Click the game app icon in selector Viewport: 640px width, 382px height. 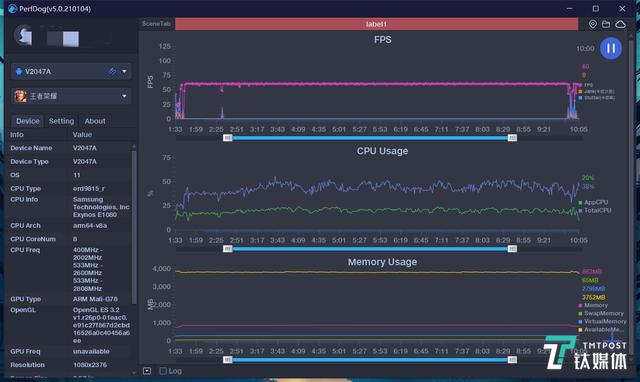(x=21, y=96)
